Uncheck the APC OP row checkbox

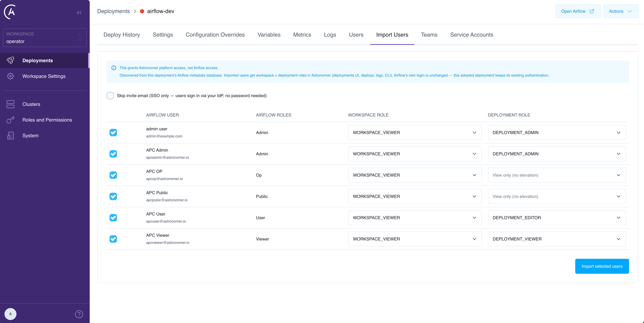113,175
